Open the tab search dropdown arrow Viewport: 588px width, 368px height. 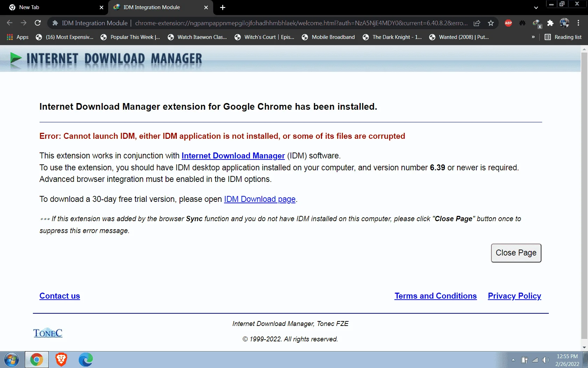(536, 7)
